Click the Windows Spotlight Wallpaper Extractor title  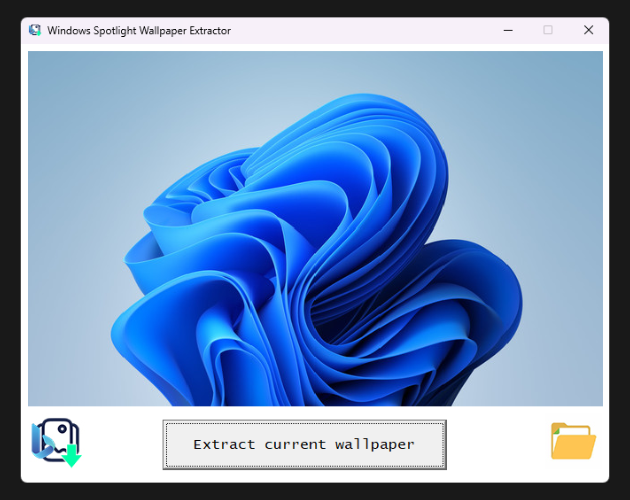(139, 31)
